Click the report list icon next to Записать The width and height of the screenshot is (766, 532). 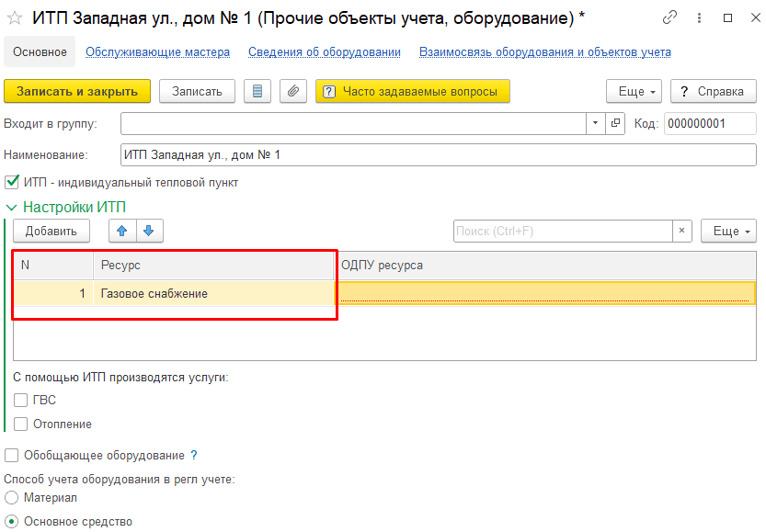257,91
